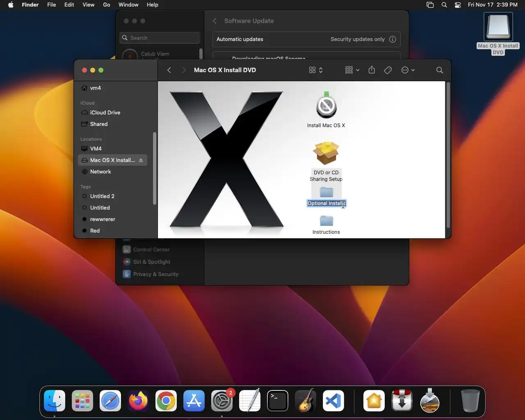The width and height of the screenshot is (525, 420).
Task: Open the Window menu
Action: [128, 5]
